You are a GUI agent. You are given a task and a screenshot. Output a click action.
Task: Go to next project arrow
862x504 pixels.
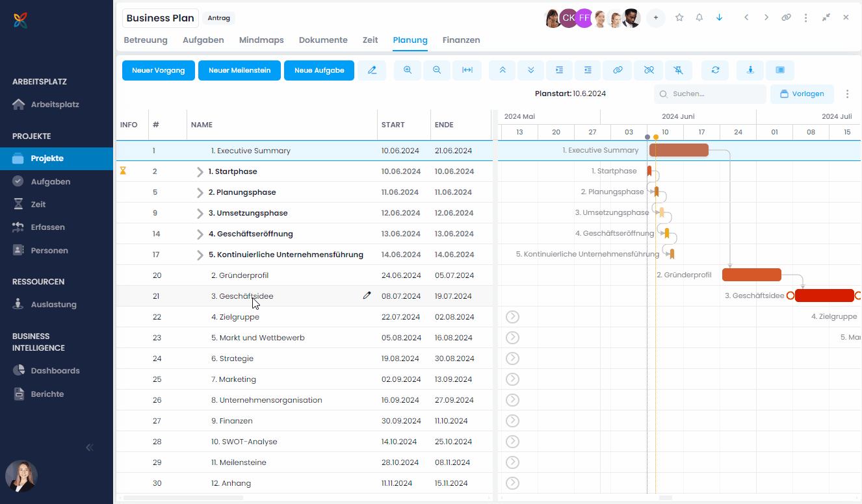pos(766,18)
